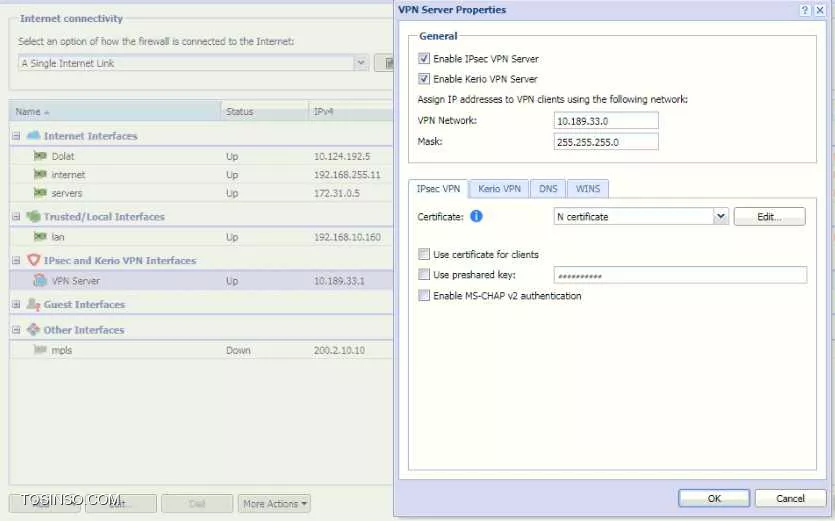Click IP address 192.168.10.160
The image size is (835, 521).
pos(347,237)
